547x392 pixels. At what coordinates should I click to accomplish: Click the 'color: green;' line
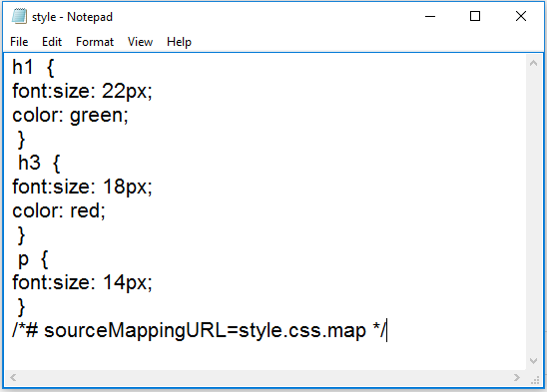(x=71, y=115)
